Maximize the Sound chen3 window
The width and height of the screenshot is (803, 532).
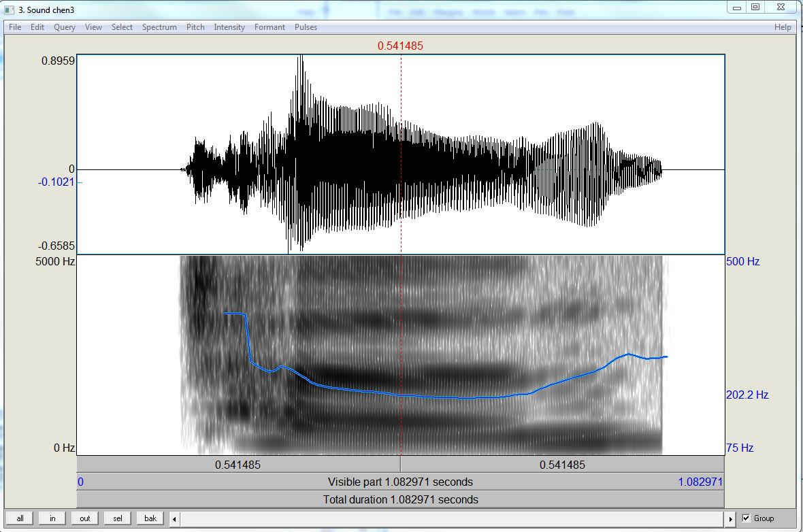point(755,7)
